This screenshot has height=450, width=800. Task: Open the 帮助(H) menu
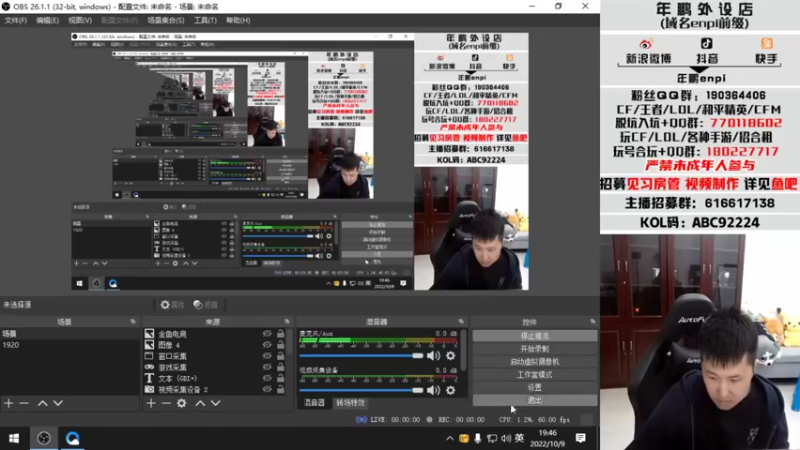coord(238,20)
